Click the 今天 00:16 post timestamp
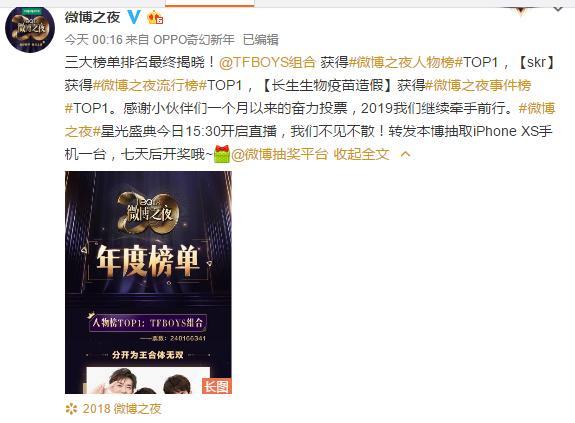575x423 pixels. tap(93, 40)
